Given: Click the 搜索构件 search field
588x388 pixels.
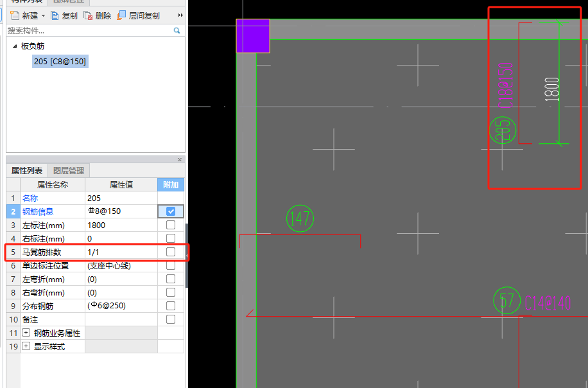Looking at the screenshot, I should coord(89,30).
